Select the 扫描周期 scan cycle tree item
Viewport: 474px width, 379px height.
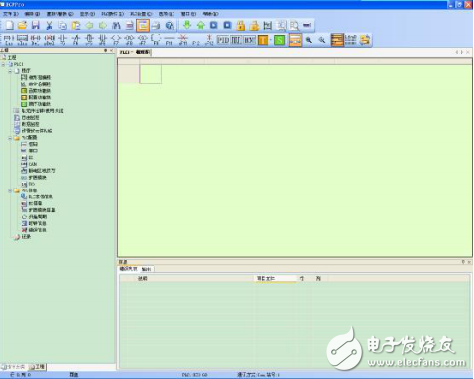[x=34, y=217]
